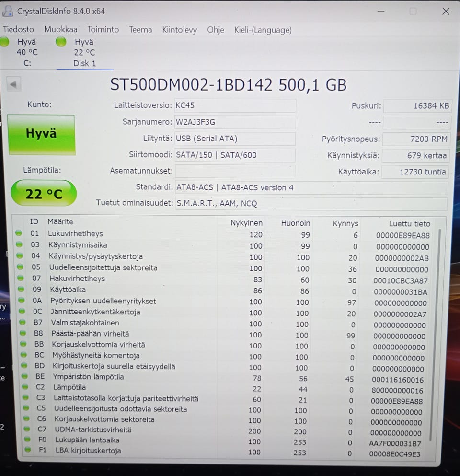This screenshot has height=476, width=460.
Task: Click status dot for Korjauskelvottomia virheitä row
Action: click(23, 344)
